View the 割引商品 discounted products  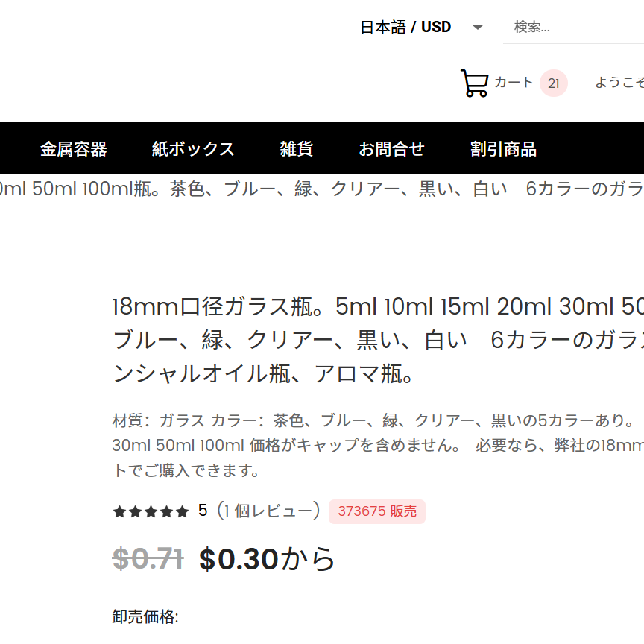[x=503, y=149]
